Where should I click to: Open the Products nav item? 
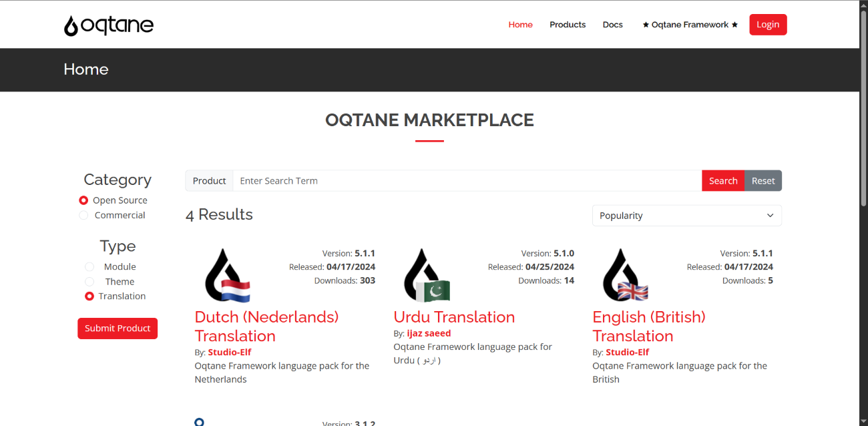pos(568,25)
